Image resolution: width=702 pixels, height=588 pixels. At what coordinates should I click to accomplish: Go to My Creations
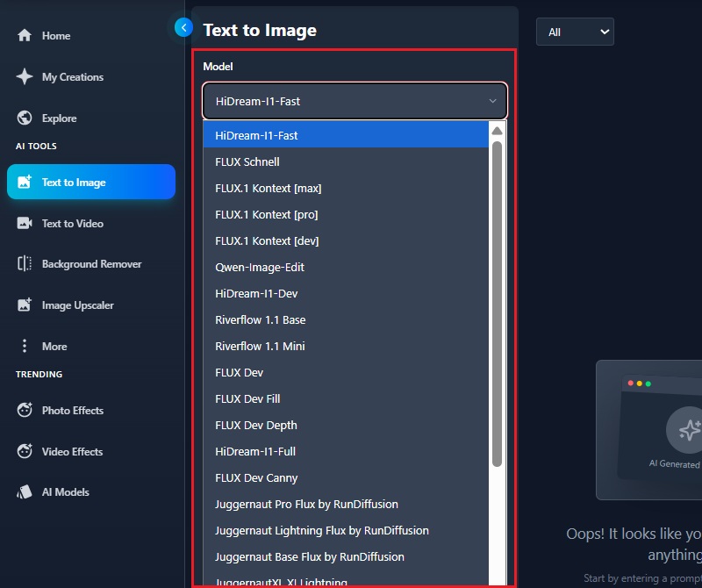tap(73, 77)
